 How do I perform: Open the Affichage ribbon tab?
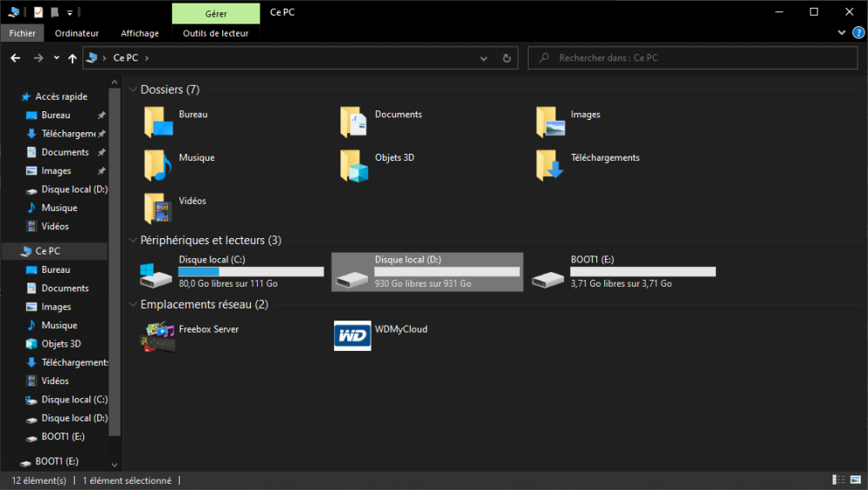coord(140,33)
